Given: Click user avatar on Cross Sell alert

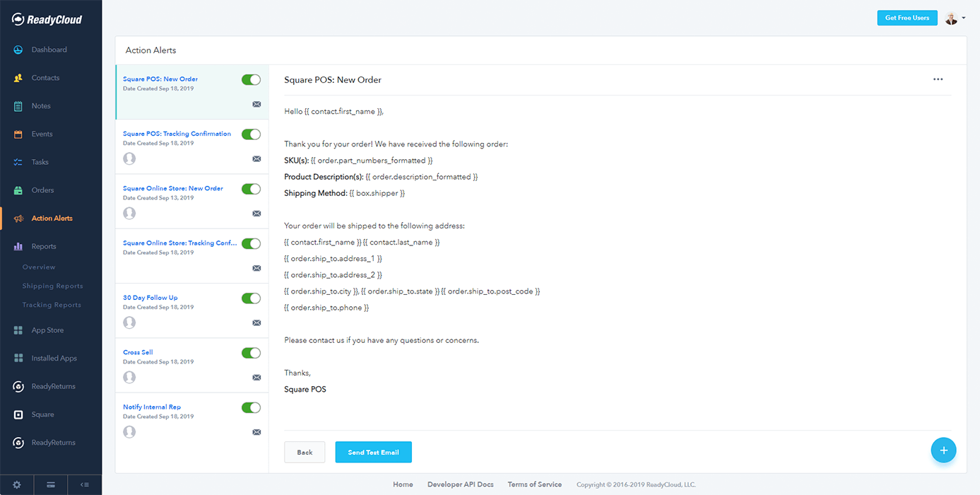Looking at the screenshot, I should [x=129, y=377].
